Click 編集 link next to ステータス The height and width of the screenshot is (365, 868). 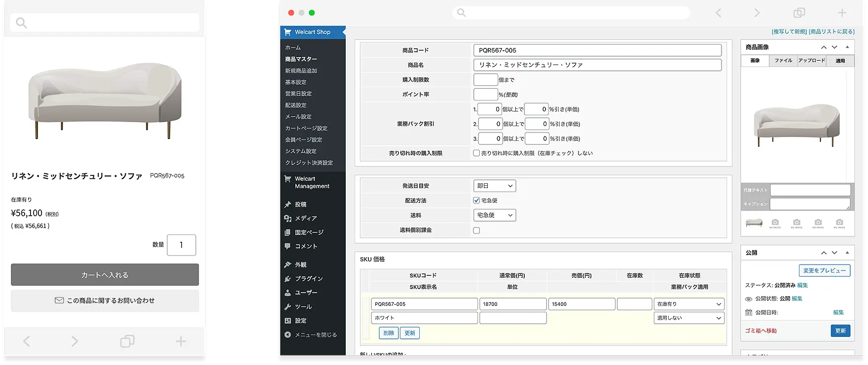click(x=803, y=285)
